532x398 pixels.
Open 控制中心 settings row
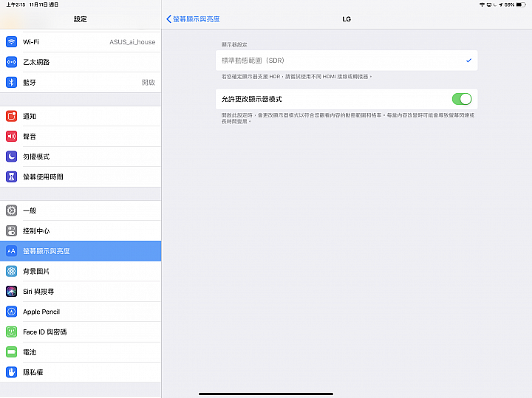81,231
